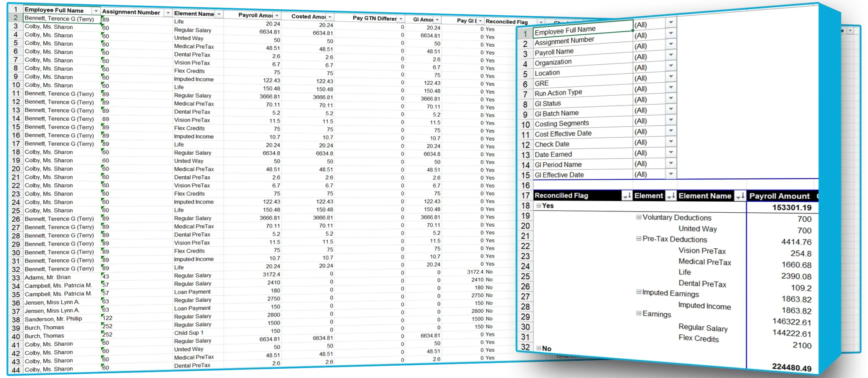
Task: Select row 33 header for Adams, Mr. Brian
Action: tap(16, 278)
